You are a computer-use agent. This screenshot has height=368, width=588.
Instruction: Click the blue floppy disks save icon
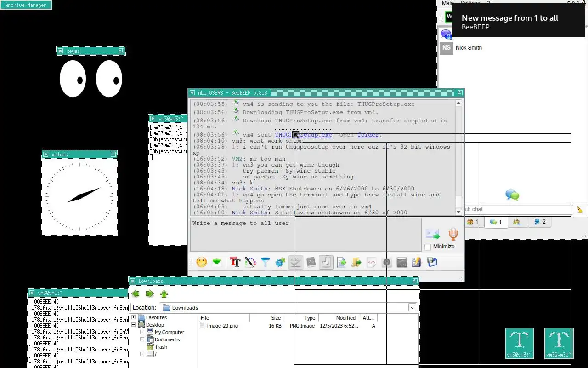coord(432,262)
